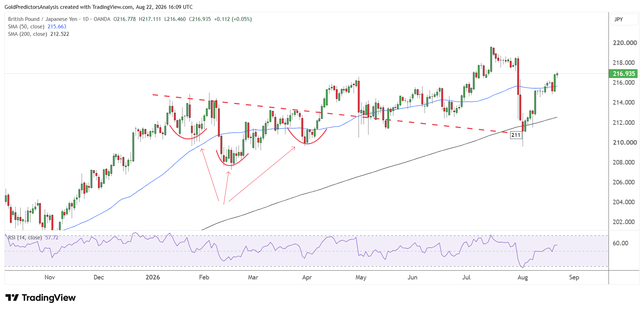Viewport: 644px width, 311px height.
Task: Click the Mar label on the time axis
Action: (x=253, y=277)
